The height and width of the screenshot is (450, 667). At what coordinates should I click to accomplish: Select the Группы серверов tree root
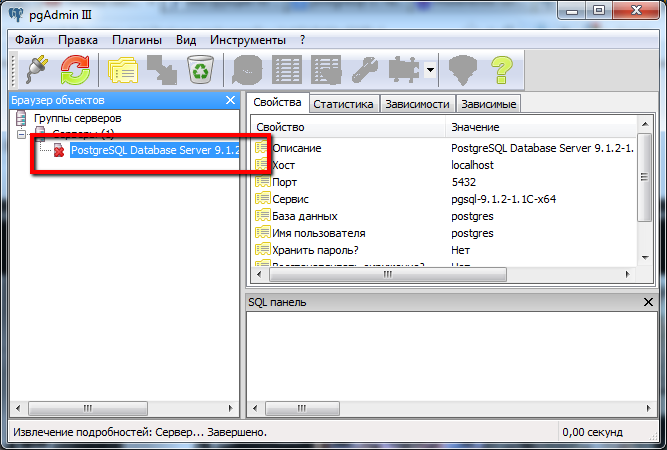pyautogui.click(x=77, y=118)
